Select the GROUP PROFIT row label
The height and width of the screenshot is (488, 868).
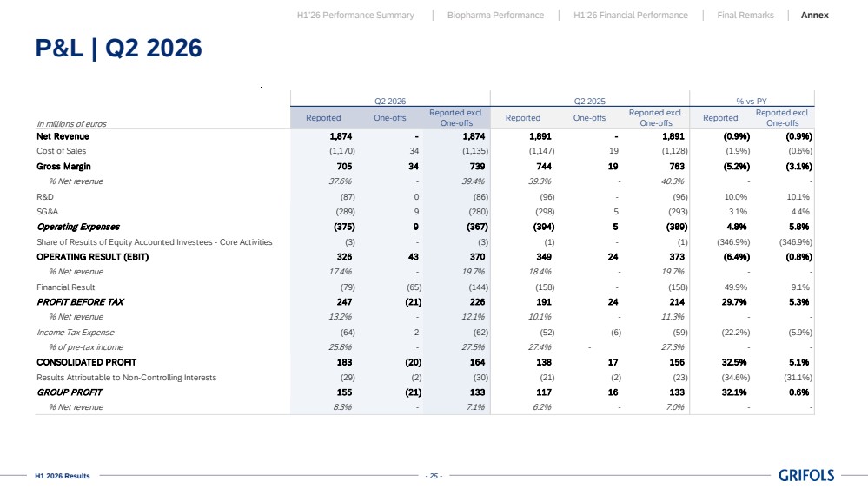pyautogui.click(x=70, y=392)
